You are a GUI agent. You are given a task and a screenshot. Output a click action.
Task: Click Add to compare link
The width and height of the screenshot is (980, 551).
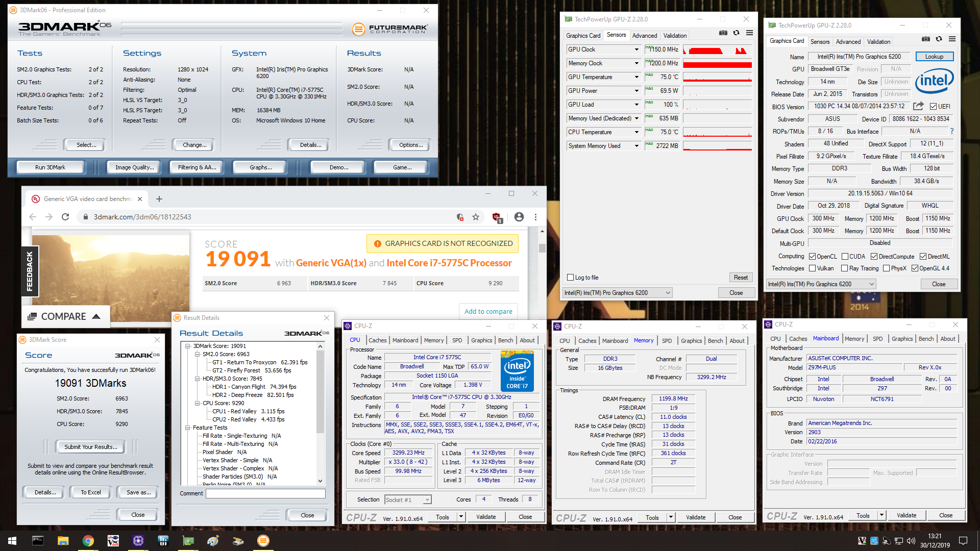(488, 311)
